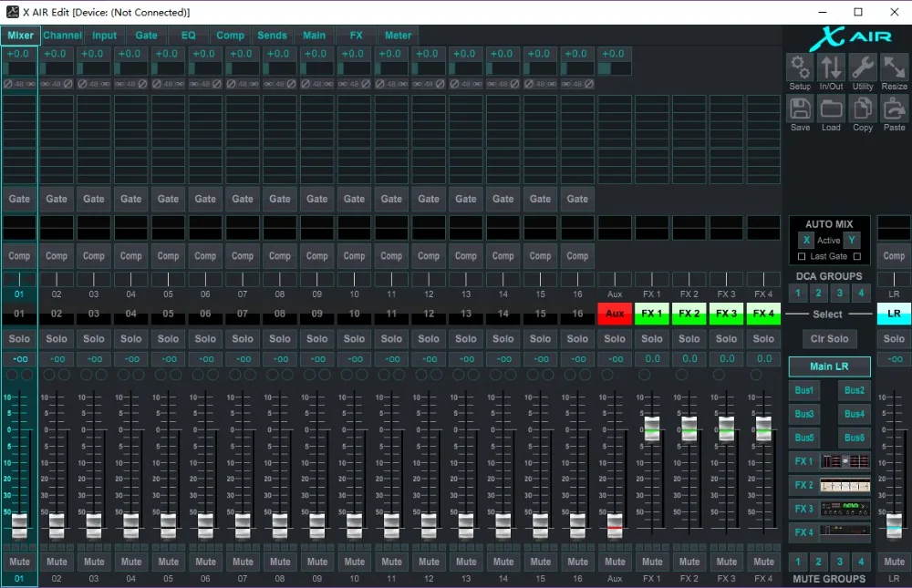912x588 pixels.
Task: Select the green FX 1 channel label
Action: pyautogui.click(x=652, y=314)
